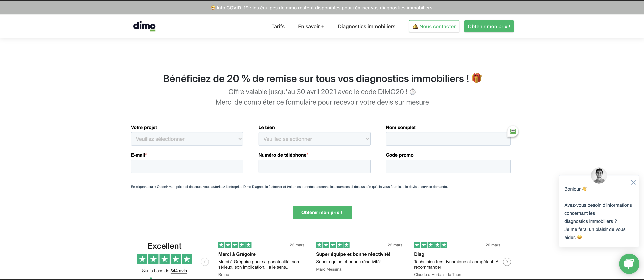Open the Diag review title
The width and height of the screenshot is (644, 280).
click(419, 254)
